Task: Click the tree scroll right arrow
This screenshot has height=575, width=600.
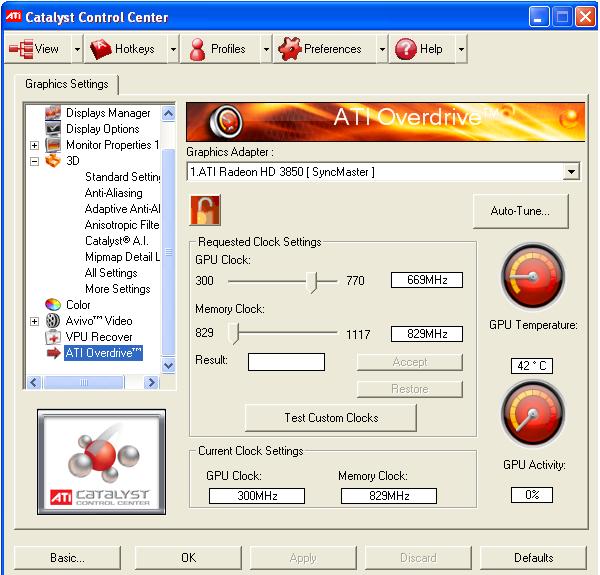Action: pyautogui.click(x=152, y=382)
